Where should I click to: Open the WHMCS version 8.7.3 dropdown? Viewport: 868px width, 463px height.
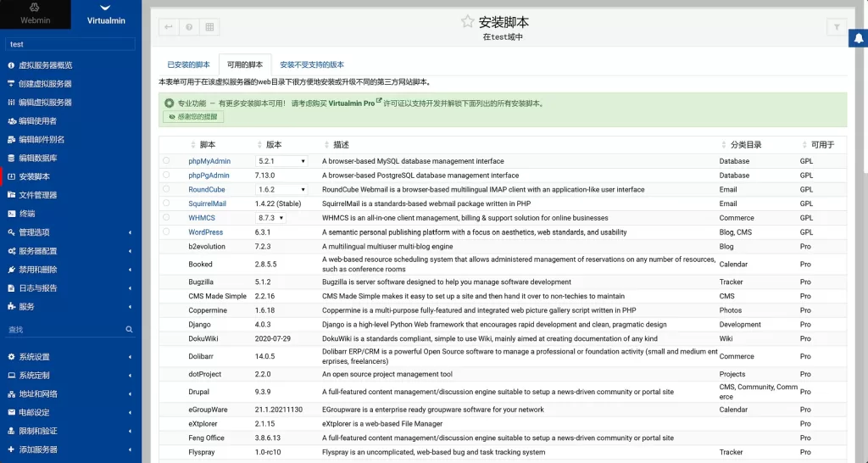click(x=270, y=218)
